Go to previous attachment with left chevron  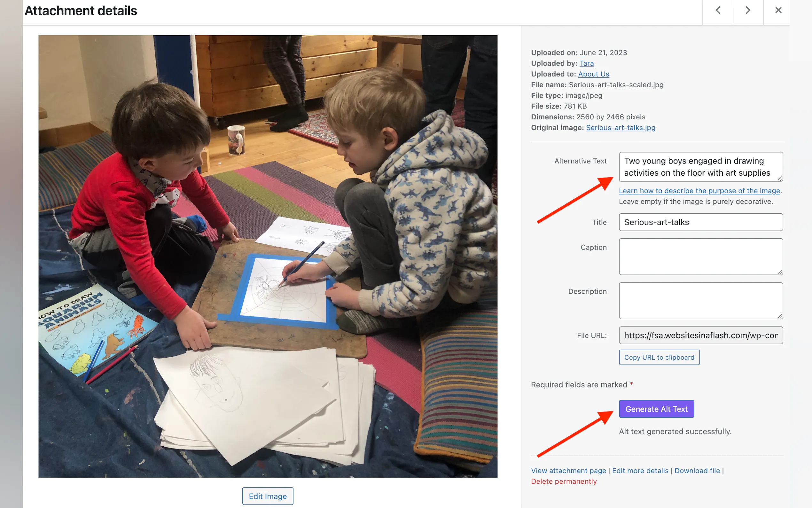click(718, 11)
